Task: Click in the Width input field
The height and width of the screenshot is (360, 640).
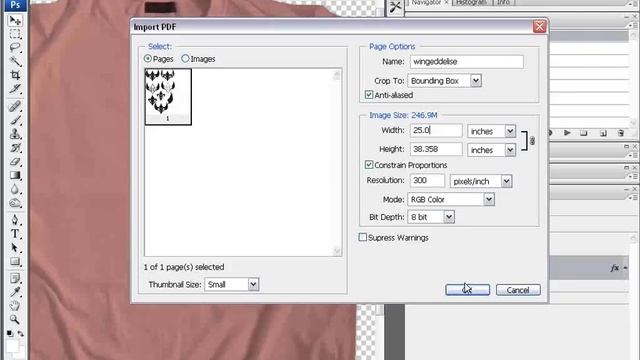Action: tap(436, 130)
